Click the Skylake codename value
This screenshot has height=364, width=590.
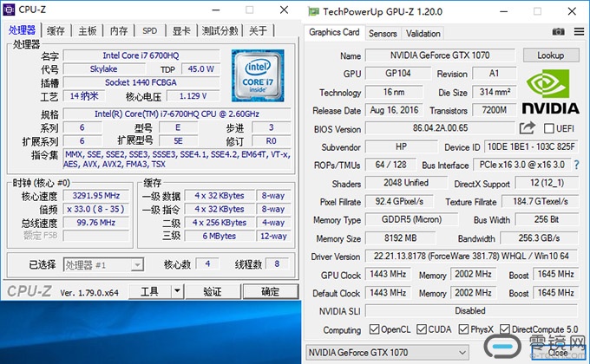point(103,69)
